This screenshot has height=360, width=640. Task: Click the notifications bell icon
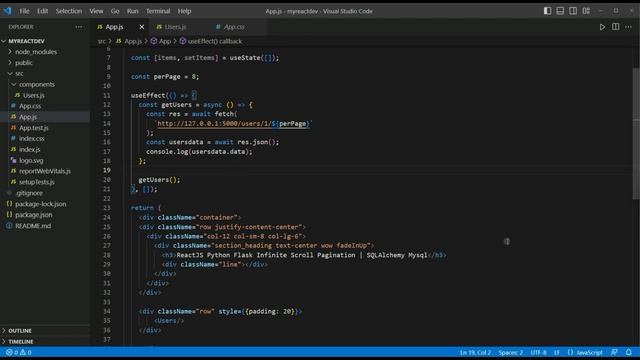point(629,352)
